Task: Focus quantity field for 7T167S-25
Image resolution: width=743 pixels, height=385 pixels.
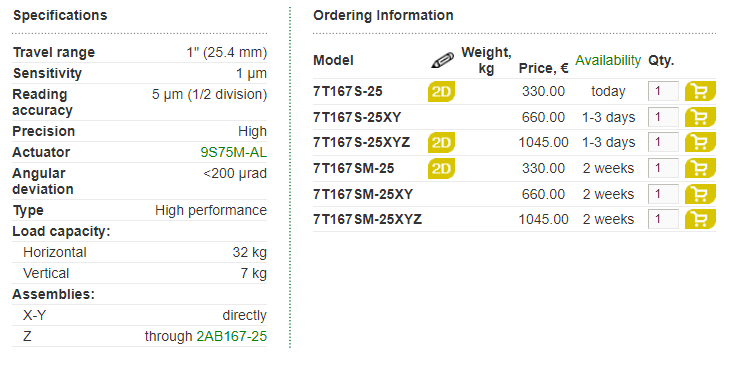Action: [663, 91]
